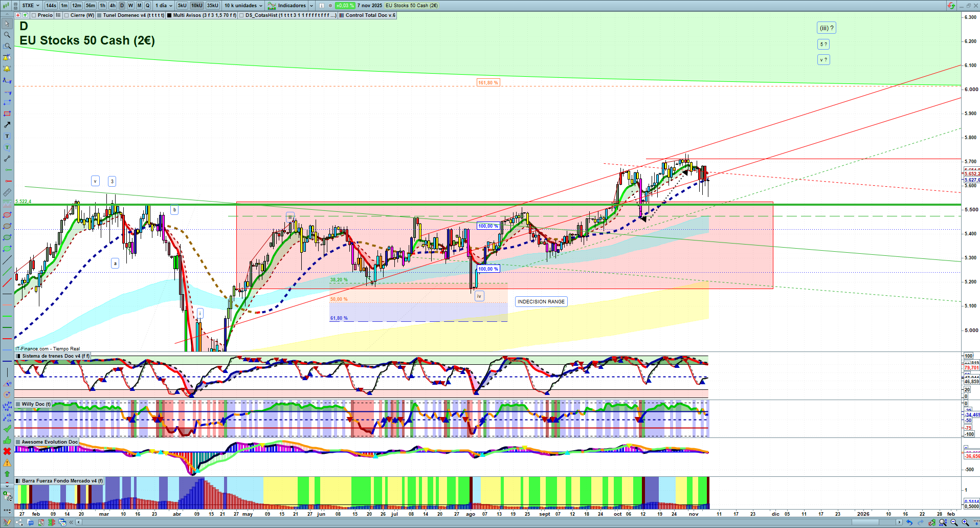Toggle the Precio checkbox

[34, 15]
